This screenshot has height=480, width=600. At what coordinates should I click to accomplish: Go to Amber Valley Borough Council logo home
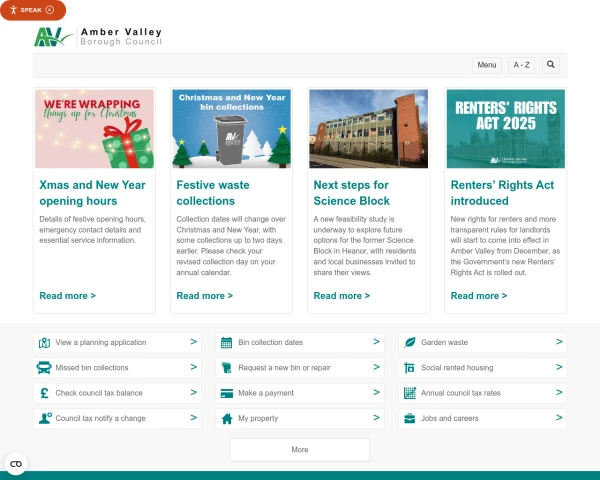(97, 37)
